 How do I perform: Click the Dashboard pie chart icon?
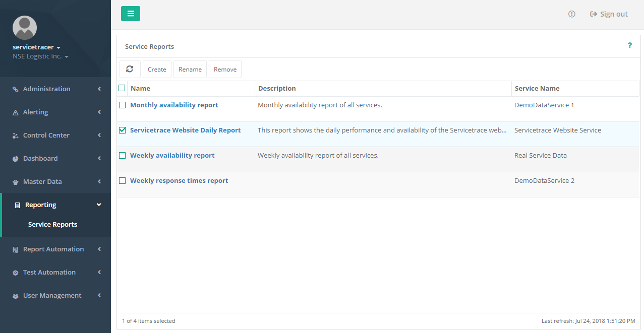[x=16, y=159]
